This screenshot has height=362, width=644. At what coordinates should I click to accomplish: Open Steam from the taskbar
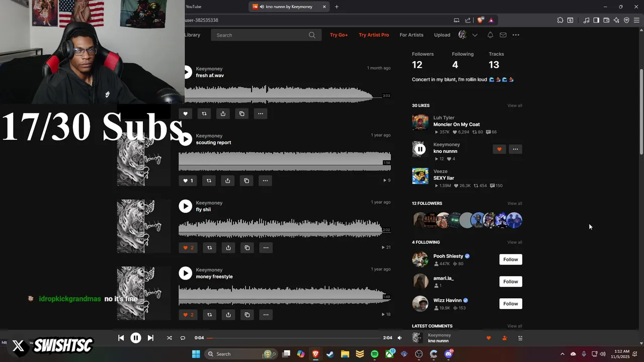coord(330,354)
